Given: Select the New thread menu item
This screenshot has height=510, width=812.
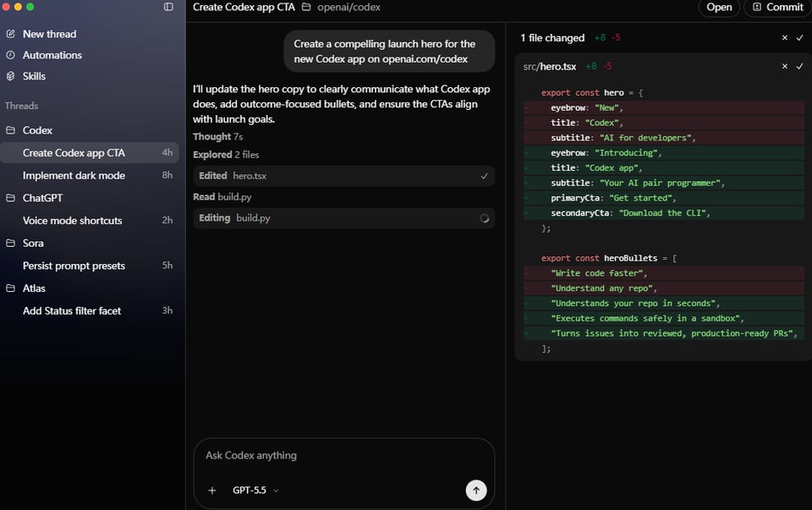Looking at the screenshot, I should [x=49, y=34].
